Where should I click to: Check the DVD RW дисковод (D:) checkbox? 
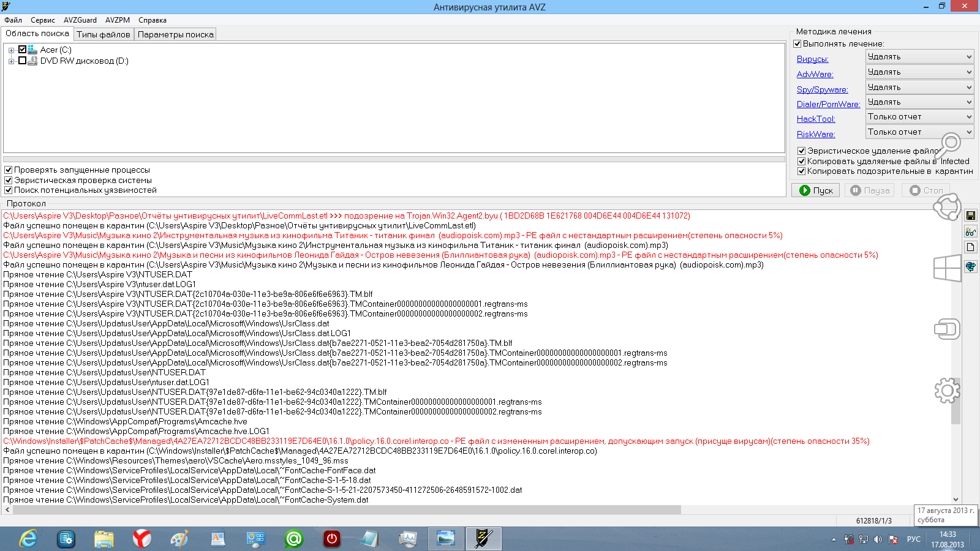coord(23,61)
